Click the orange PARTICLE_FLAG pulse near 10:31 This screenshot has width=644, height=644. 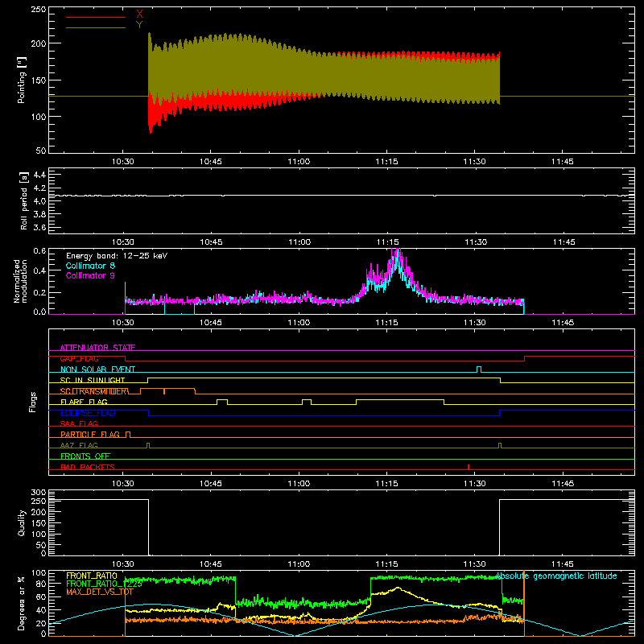click(128, 435)
